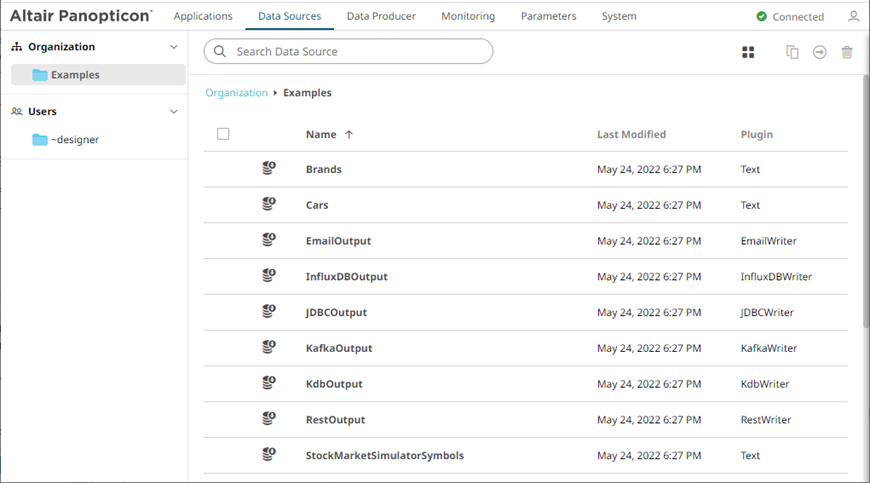Collapse the Users section chevron

(x=174, y=112)
